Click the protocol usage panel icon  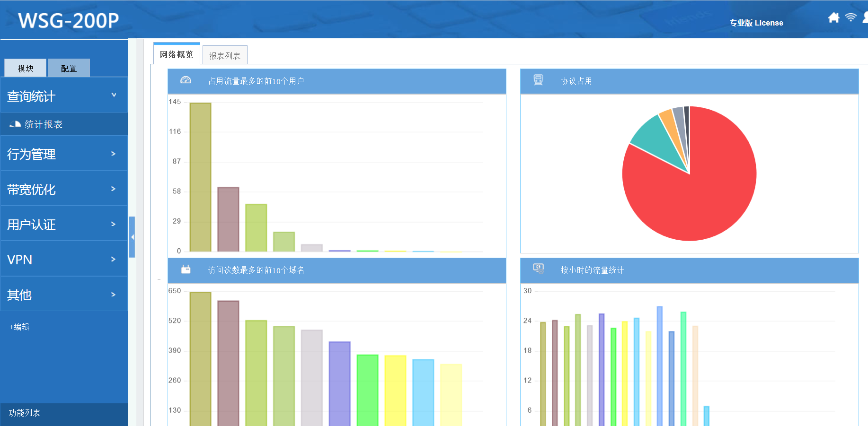pyautogui.click(x=538, y=80)
